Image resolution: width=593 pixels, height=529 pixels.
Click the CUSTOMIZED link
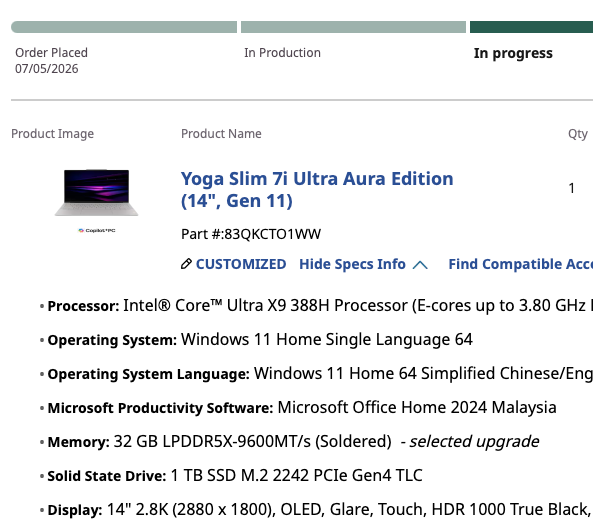point(241,264)
